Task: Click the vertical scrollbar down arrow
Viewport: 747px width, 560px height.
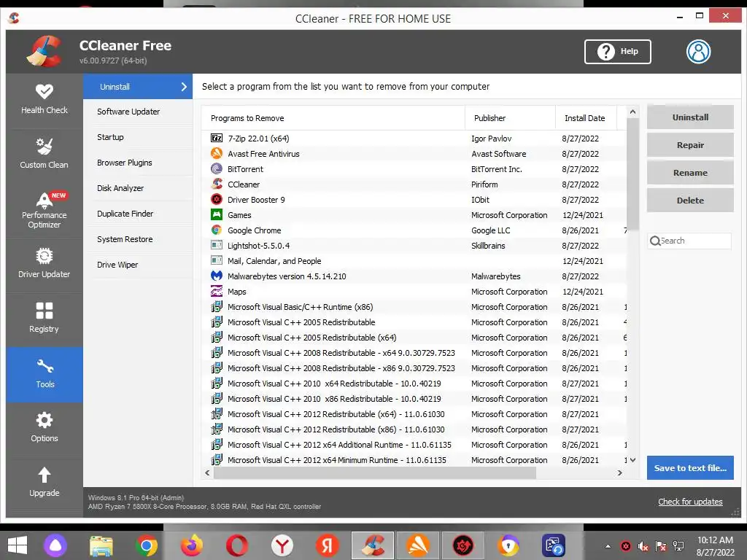Action: click(632, 460)
